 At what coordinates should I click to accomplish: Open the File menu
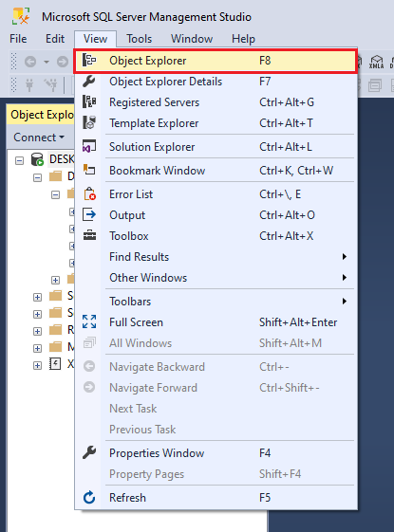18,39
